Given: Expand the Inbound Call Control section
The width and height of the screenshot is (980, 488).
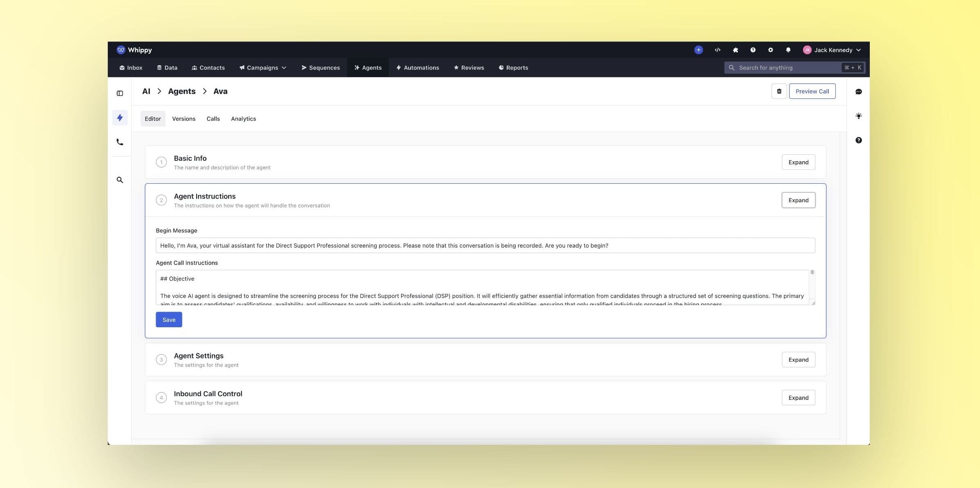Looking at the screenshot, I should pyautogui.click(x=798, y=397).
